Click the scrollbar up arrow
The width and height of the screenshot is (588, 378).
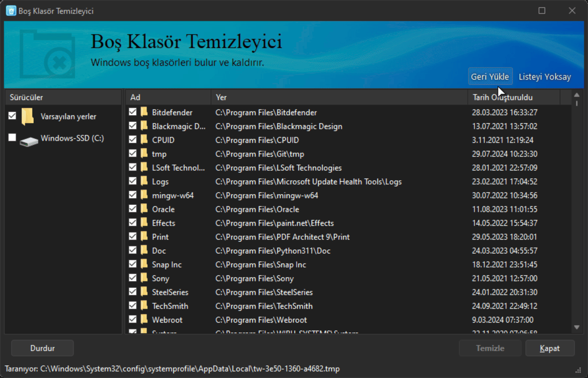click(x=577, y=94)
